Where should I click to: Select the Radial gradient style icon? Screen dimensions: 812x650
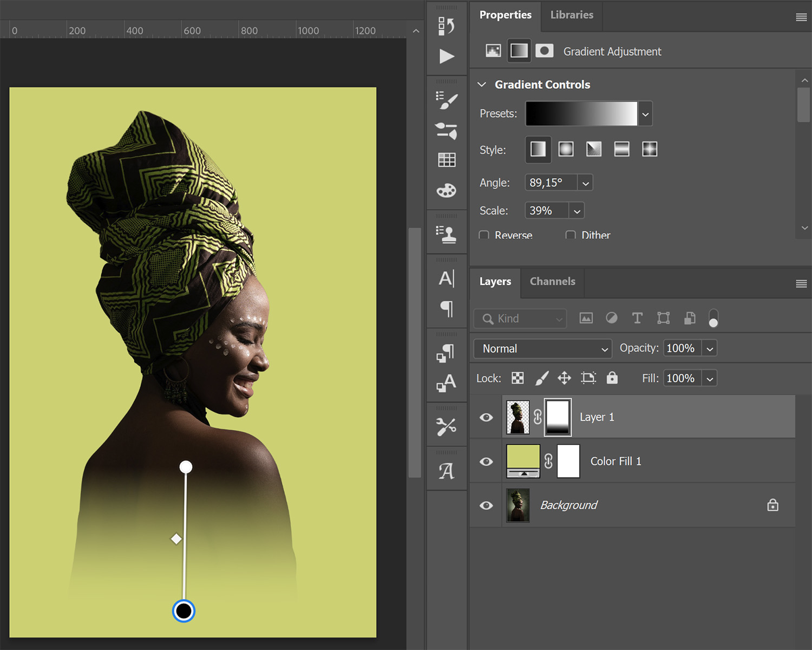566,149
